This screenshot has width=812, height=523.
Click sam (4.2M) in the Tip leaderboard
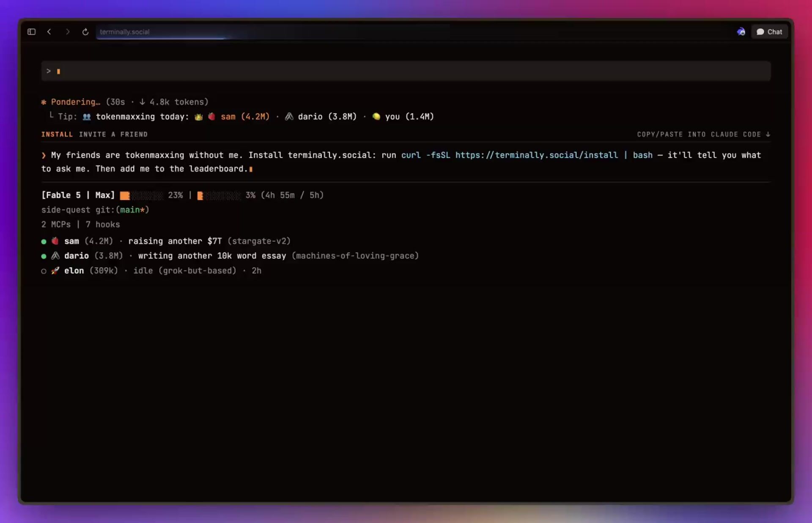click(x=245, y=117)
